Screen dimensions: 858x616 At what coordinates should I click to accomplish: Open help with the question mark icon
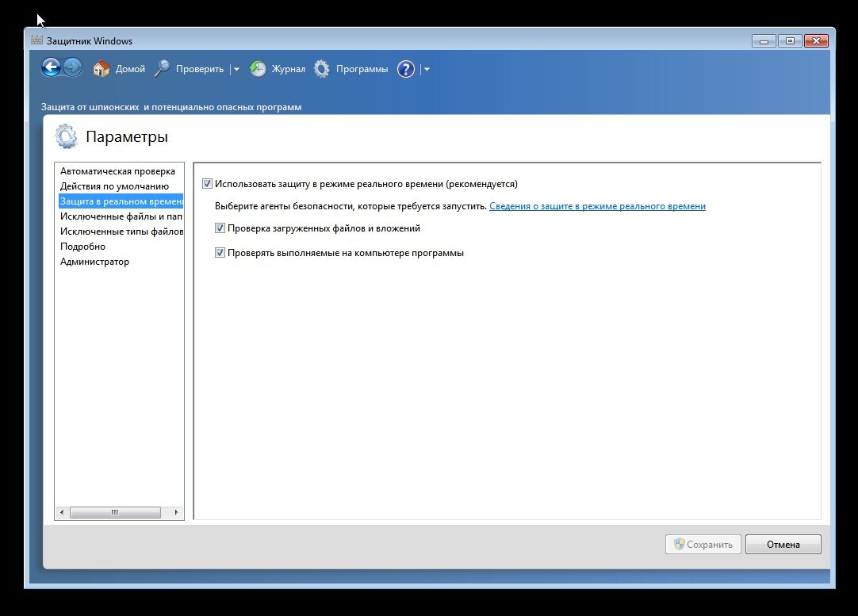406,69
